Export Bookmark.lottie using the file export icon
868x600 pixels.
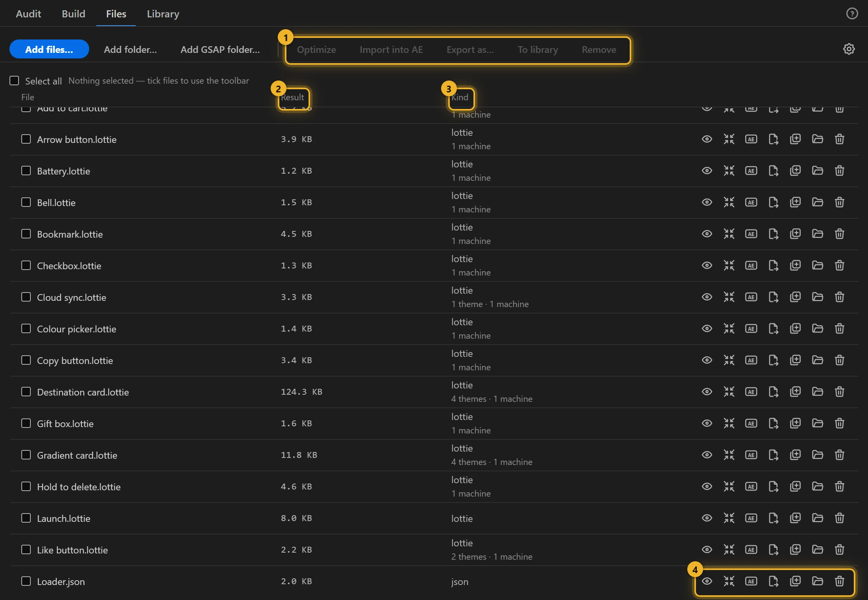click(x=773, y=234)
